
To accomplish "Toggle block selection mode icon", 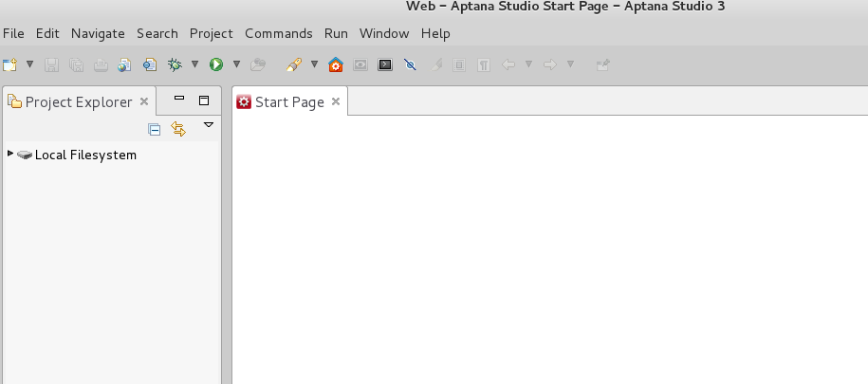I will pos(459,64).
